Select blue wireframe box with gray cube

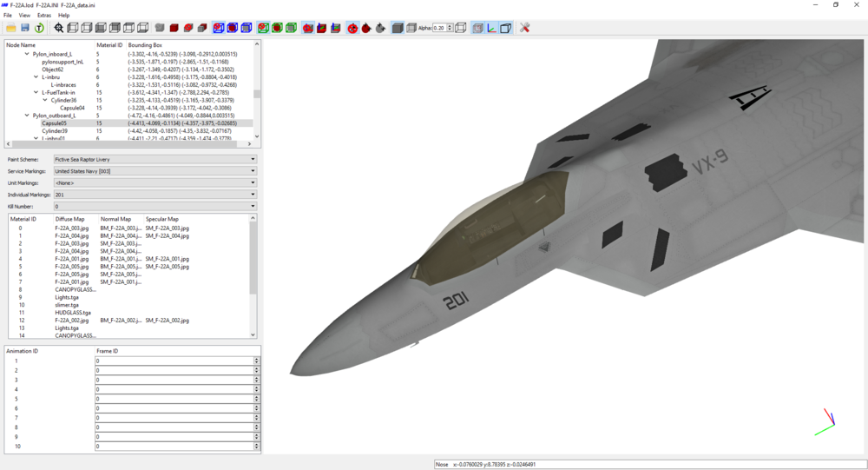point(247,28)
